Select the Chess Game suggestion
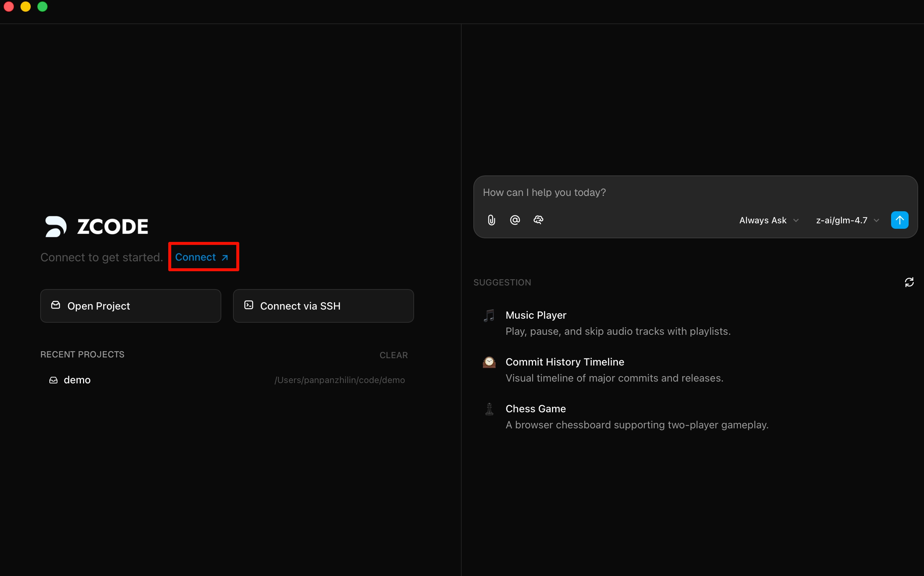The height and width of the screenshot is (576, 924). [x=636, y=417]
